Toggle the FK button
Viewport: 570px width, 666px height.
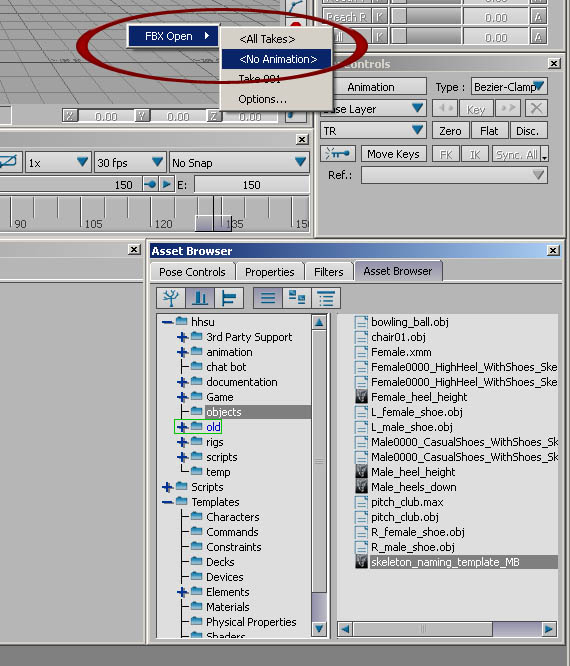[446, 154]
